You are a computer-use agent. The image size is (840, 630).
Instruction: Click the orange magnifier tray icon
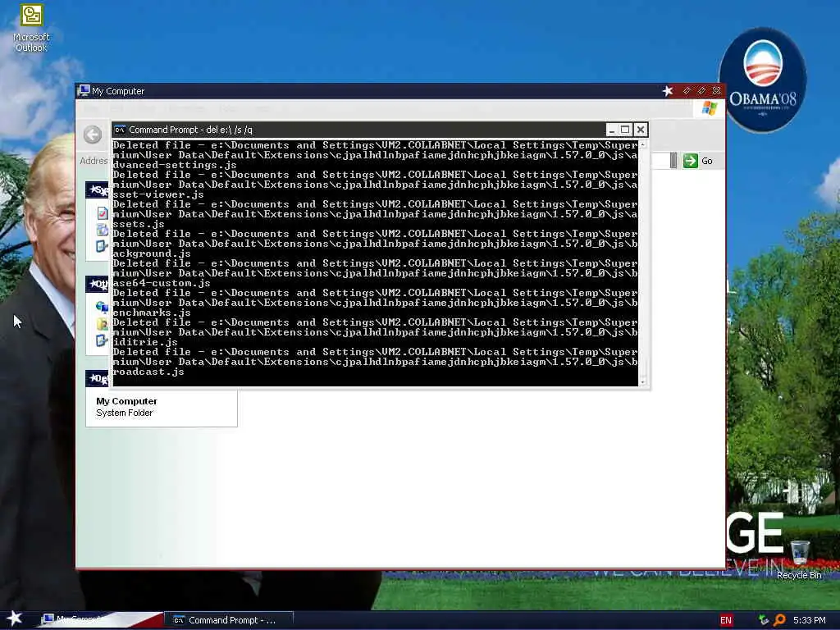click(x=780, y=620)
